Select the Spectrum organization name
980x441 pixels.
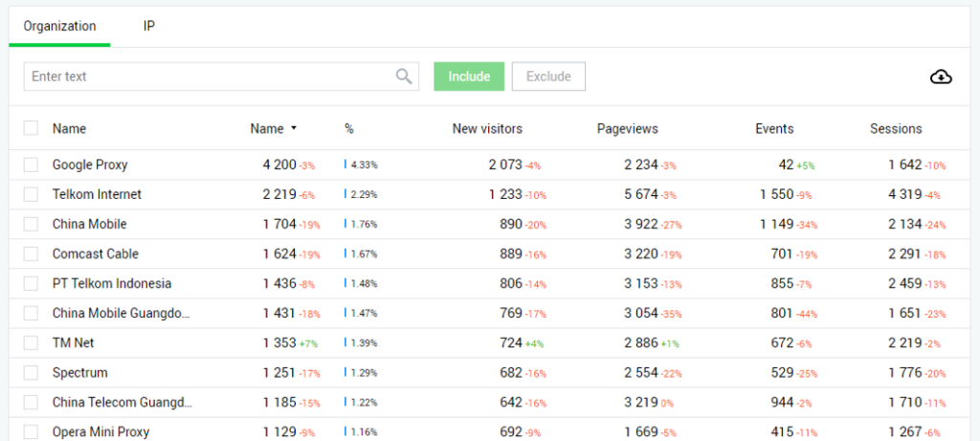[x=80, y=372]
